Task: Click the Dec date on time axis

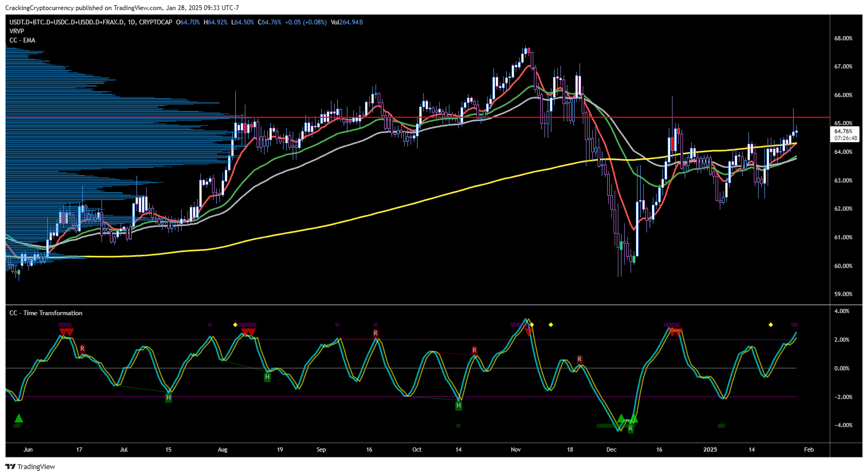Action: click(x=611, y=449)
